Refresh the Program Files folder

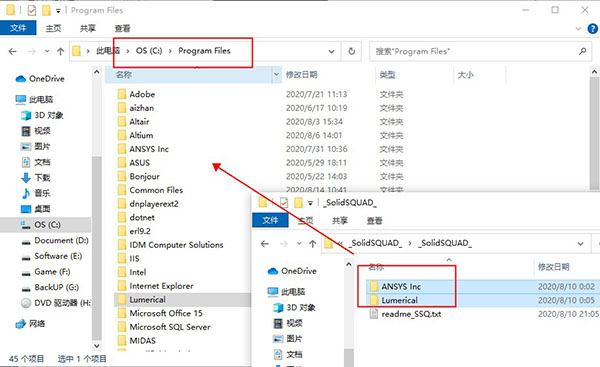coord(351,51)
